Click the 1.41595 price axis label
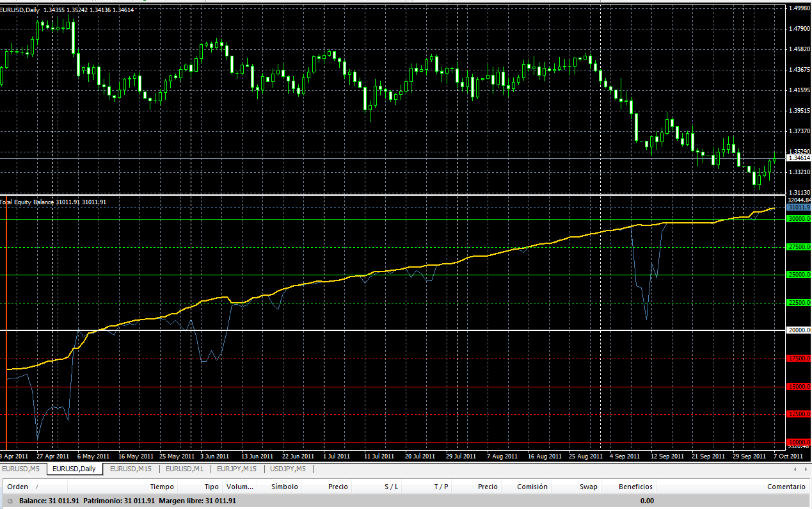 pyautogui.click(x=799, y=90)
